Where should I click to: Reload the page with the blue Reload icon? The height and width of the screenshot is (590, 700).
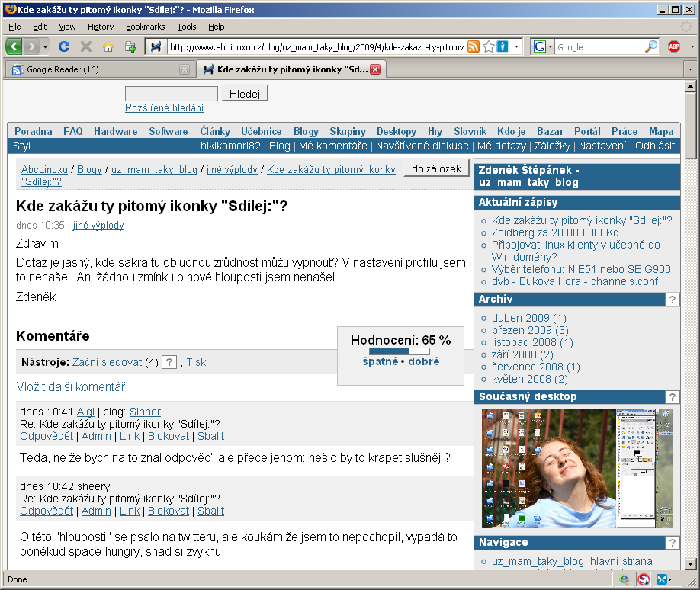[64, 46]
